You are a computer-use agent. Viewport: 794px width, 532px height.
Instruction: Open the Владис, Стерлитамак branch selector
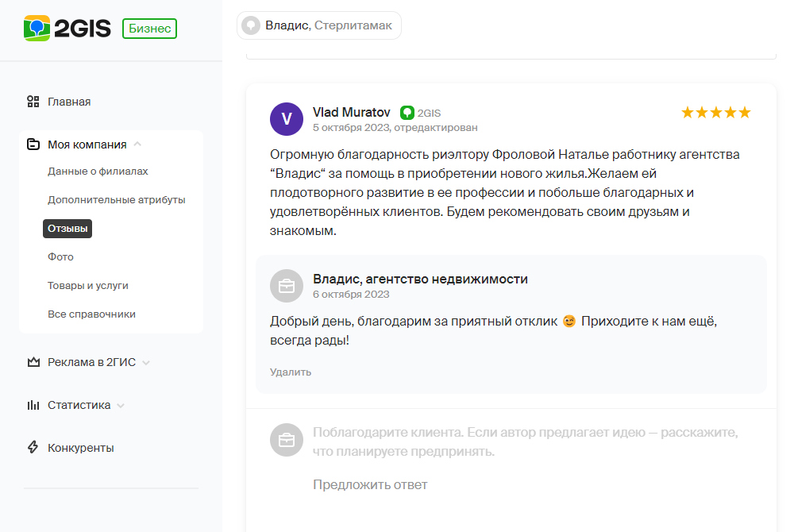(x=319, y=25)
